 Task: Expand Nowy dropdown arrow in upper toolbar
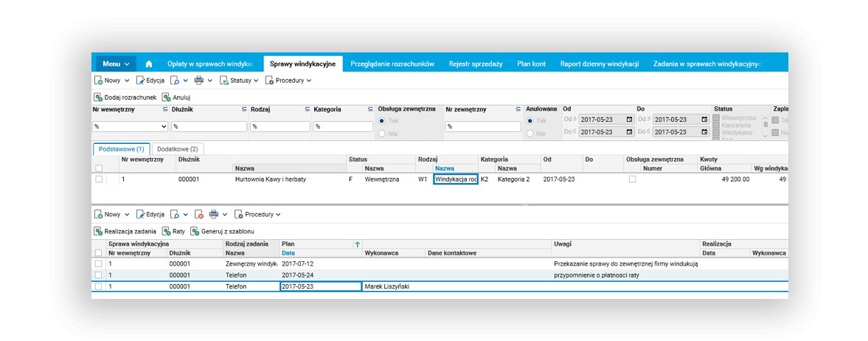tap(128, 81)
